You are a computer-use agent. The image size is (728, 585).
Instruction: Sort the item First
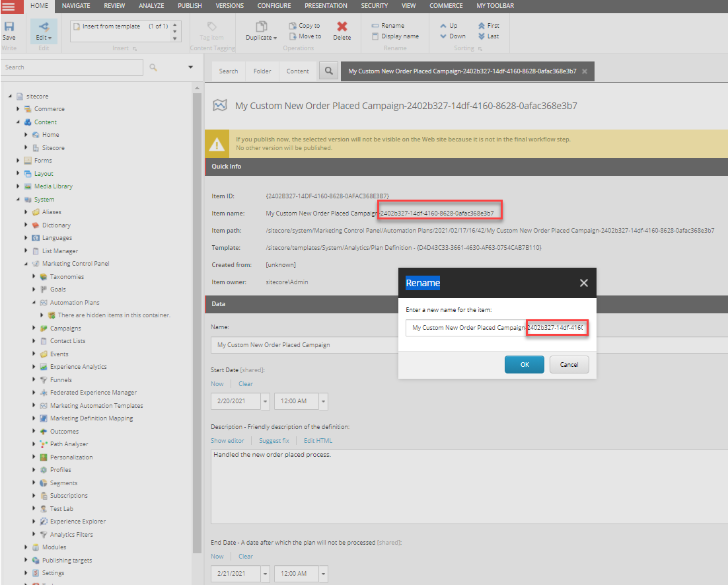point(488,26)
